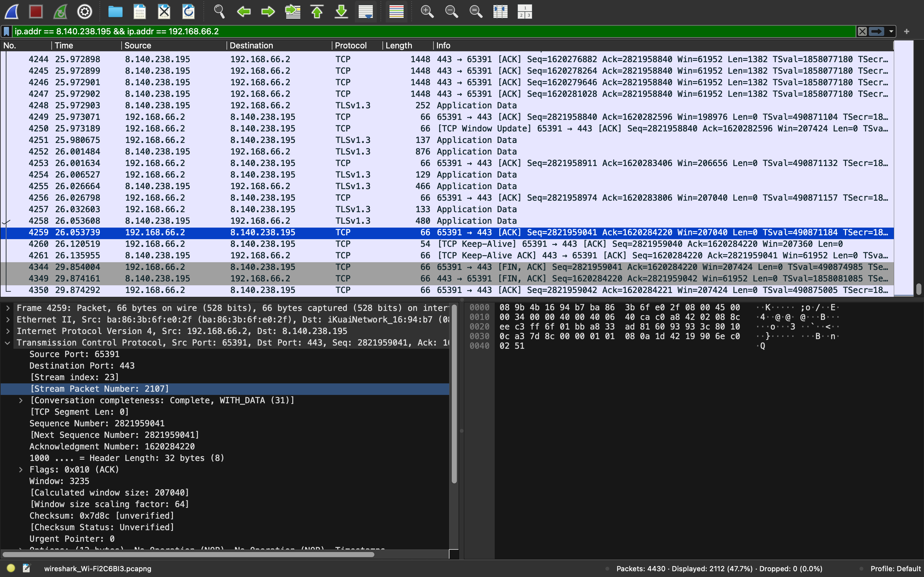The width and height of the screenshot is (924, 577).
Task: Stop the running capture with red square
Action: point(36,12)
